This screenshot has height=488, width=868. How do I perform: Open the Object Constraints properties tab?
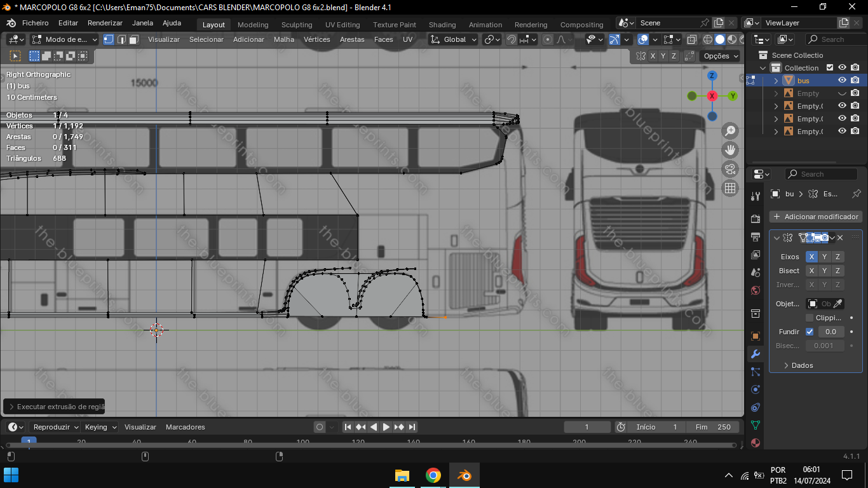(756, 407)
